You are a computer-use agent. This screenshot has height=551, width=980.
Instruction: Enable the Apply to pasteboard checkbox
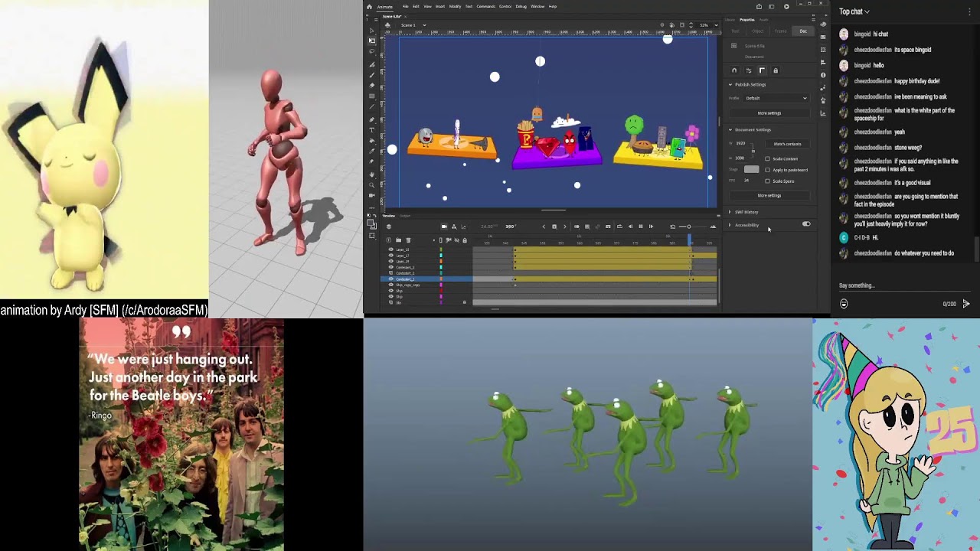(767, 170)
